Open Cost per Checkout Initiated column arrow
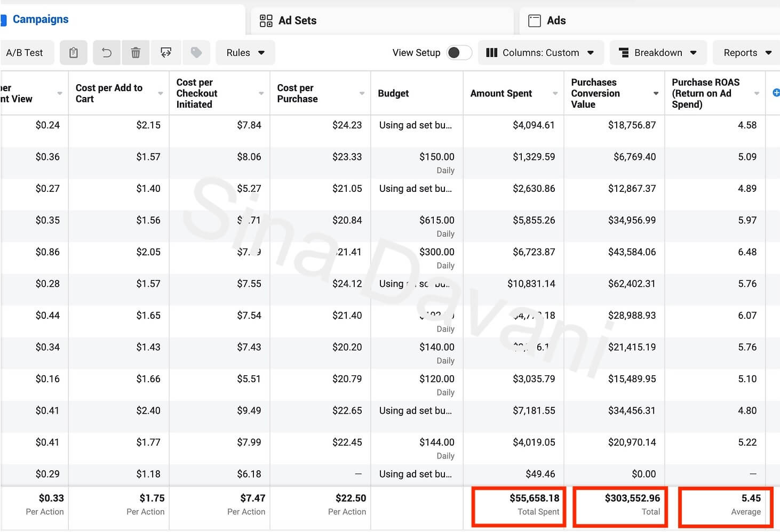The height and width of the screenshot is (532, 780). pos(261,93)
